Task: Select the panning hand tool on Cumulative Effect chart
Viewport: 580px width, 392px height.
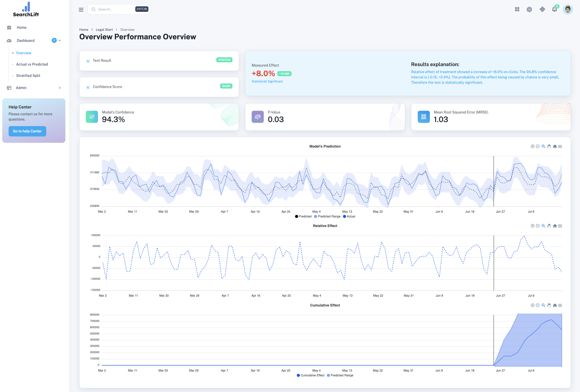Action: point(549,305)
